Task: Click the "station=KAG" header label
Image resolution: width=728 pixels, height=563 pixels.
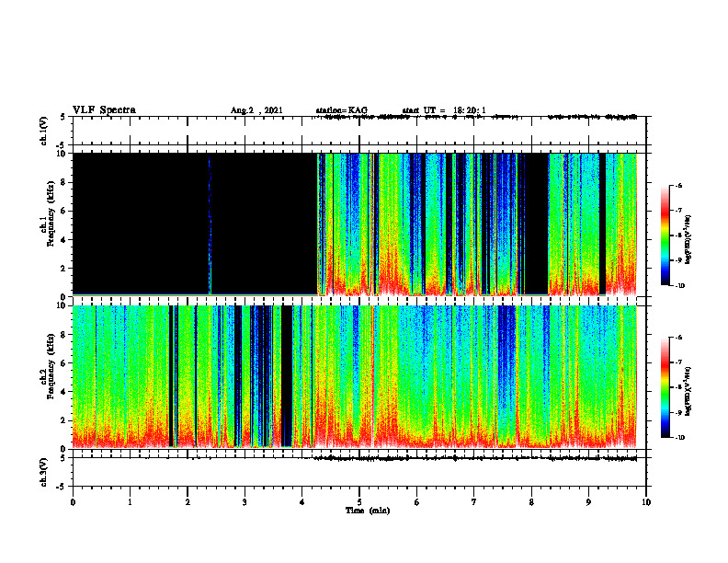Action: 342,110
